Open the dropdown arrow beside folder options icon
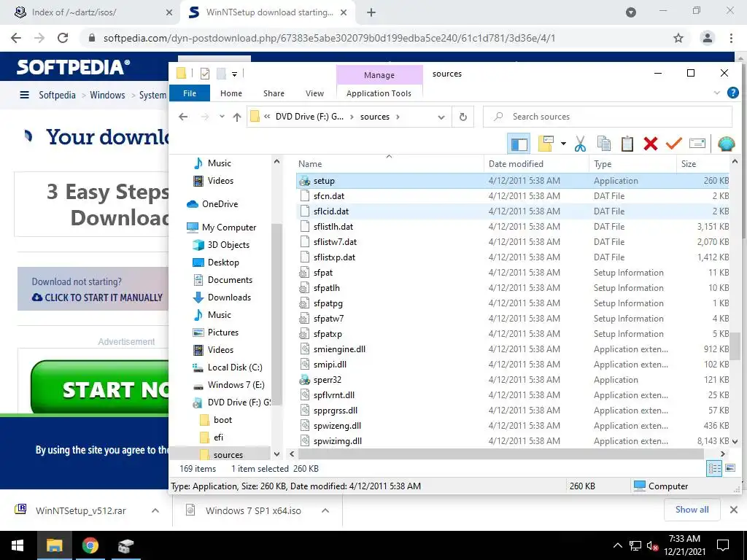Image resolution: width=747 pixels, height=560 pixels. tap(563, 144)
